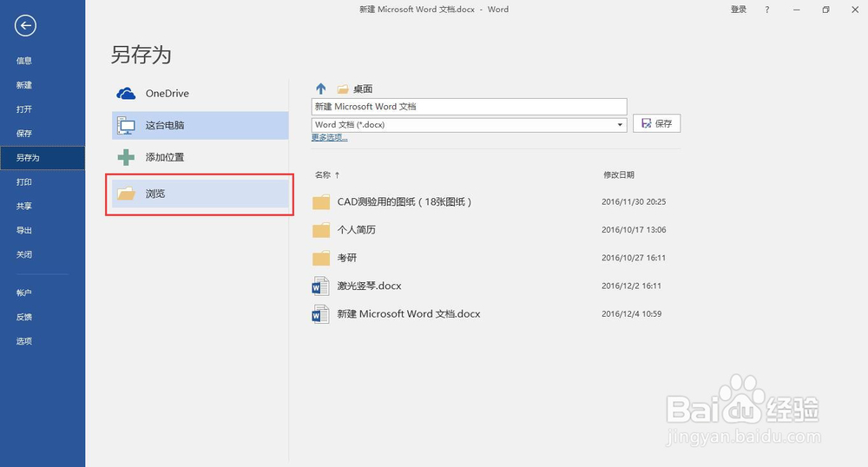This screenshot has width=868, height=467.
Task: Sort by 修改日期 column header
Action: click(618, 174)
